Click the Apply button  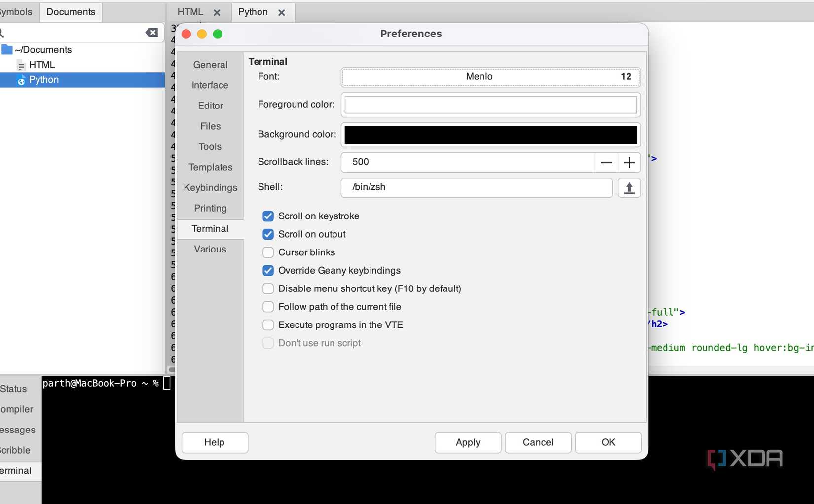(467, 442)
